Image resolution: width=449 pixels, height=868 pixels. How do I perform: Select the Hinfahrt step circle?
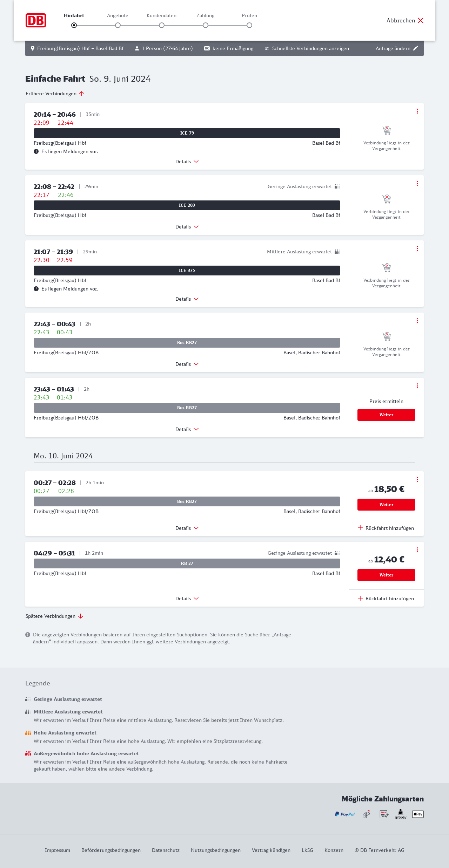click(74, 25)
